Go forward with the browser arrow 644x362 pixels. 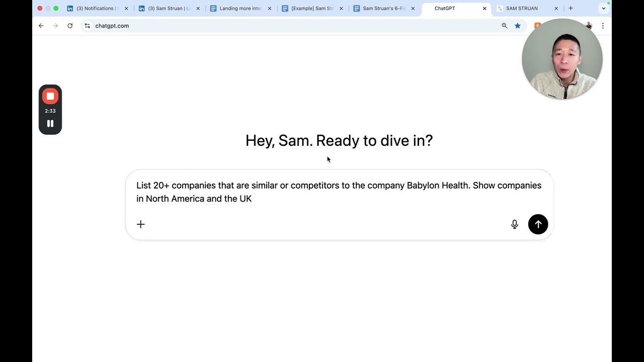pyautogui.click(x=55, y=26)
